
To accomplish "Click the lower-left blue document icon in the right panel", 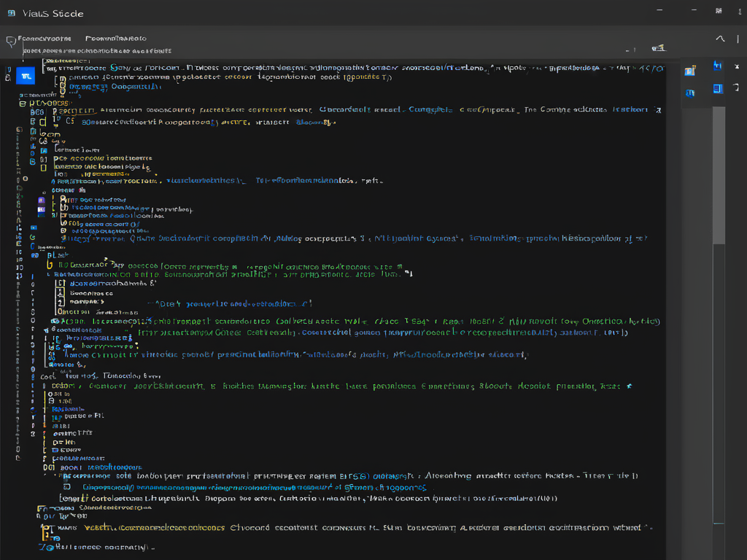I will pos(690,93).
